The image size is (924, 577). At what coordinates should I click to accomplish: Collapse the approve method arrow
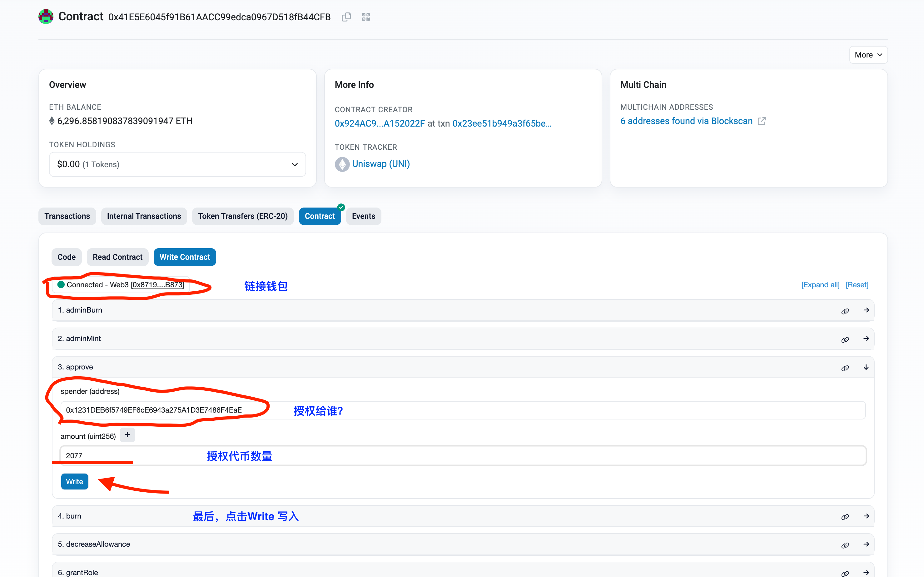click(866, 367)
